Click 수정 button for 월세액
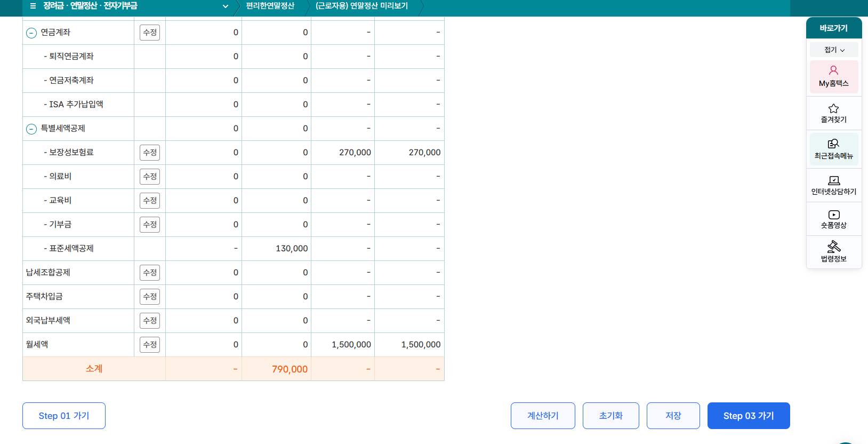 [150, 345]
